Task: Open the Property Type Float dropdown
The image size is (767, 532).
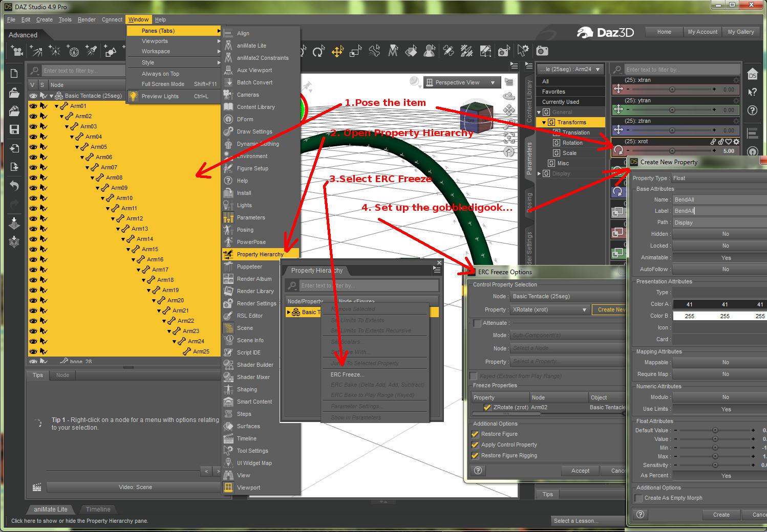Action: click(x=719, y=178)
